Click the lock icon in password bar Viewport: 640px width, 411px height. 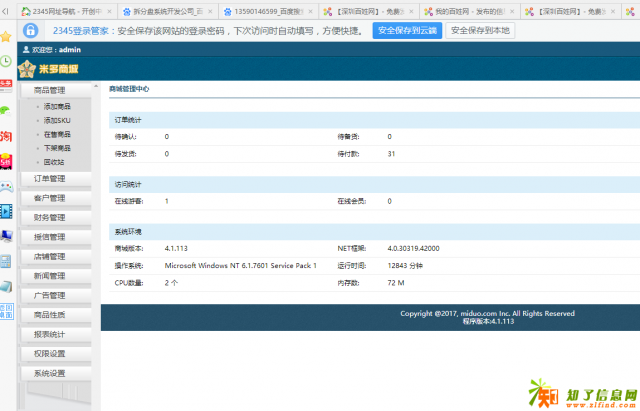pyautogui.click(x=32, y=31)
